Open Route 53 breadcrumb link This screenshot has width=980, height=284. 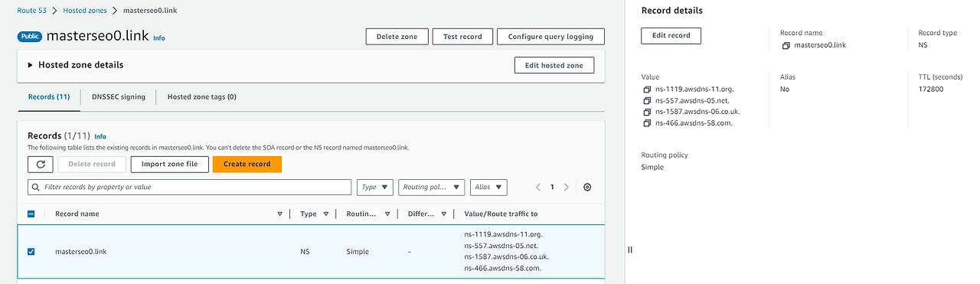click(32, 11)
